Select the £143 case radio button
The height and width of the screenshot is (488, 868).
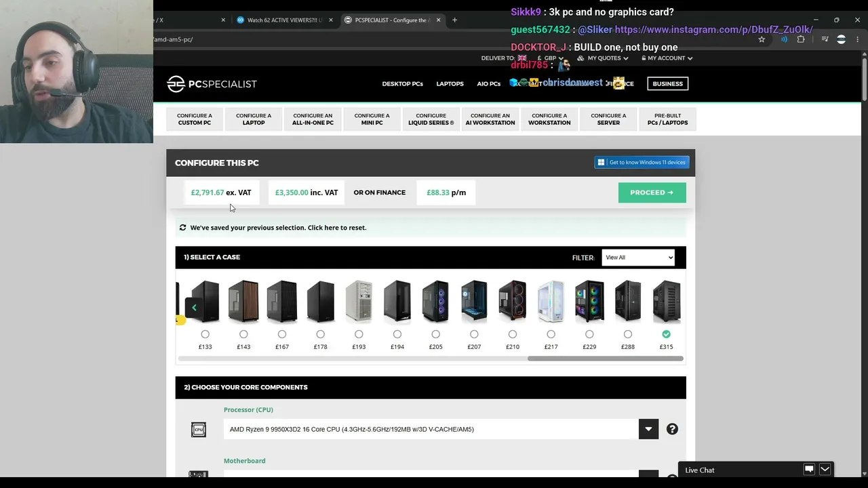pyautogui.click(x=243, y=334)
